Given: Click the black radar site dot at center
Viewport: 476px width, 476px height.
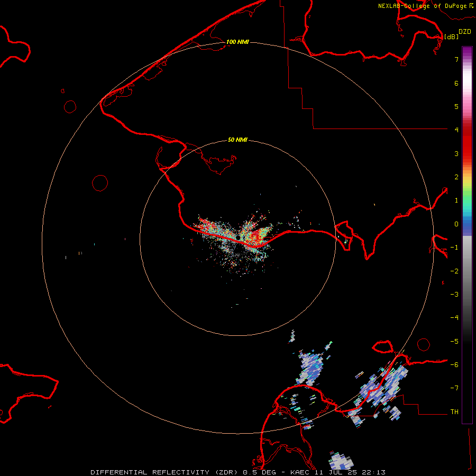Looking at the screenshot, I should coord(238,237).
